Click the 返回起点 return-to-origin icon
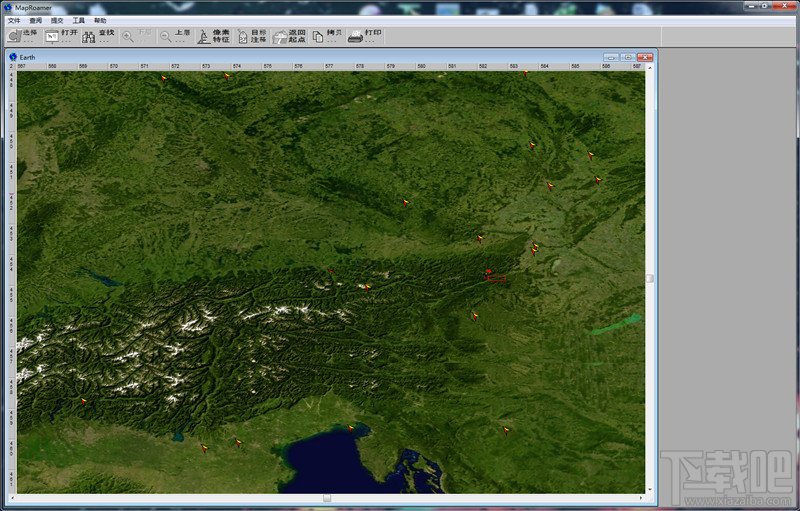800x511 pixels. pos(281,36)
